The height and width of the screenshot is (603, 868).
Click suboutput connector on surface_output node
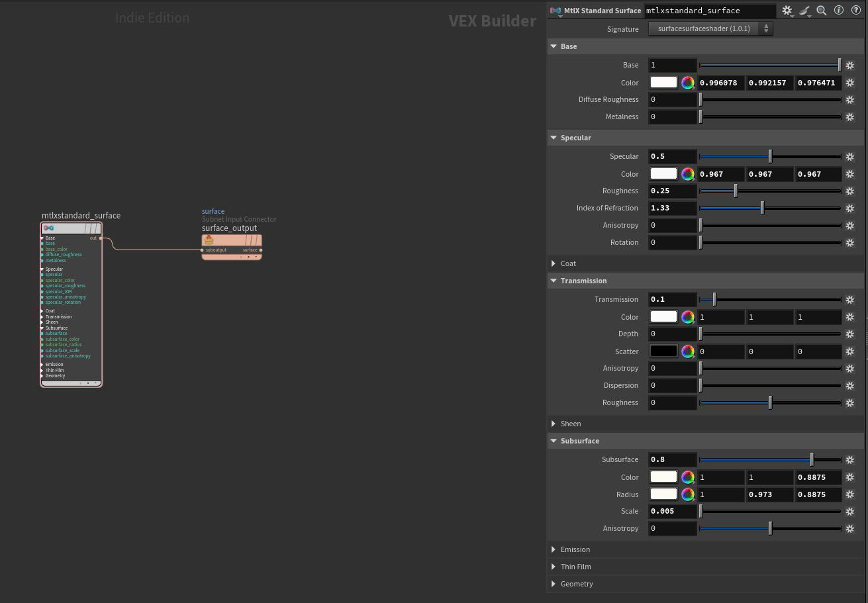tap(202, 250)
